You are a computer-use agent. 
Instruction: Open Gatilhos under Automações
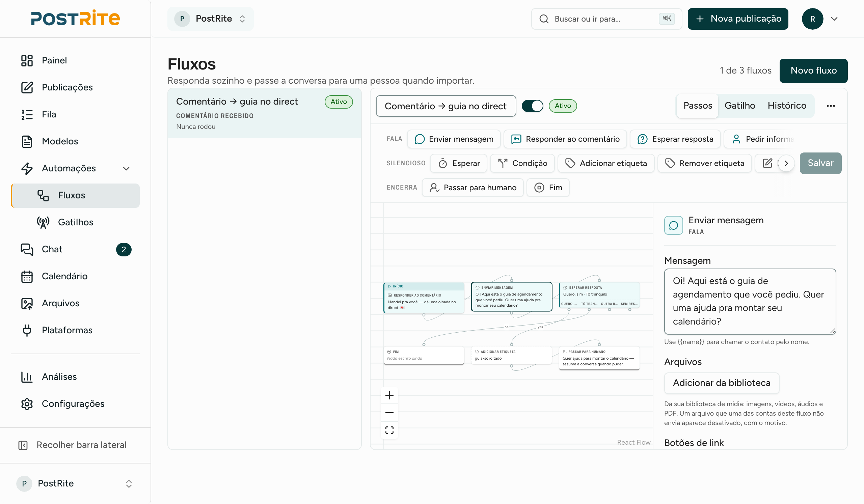pyautogui.click(x=75, y=222)
